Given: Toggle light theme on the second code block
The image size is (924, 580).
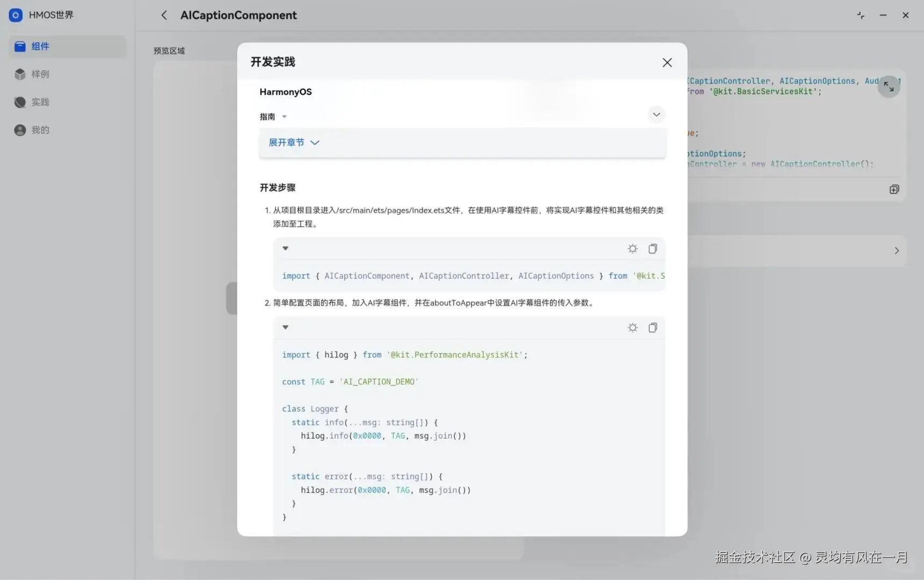Looking at the screenshot, I should tap(632, 327).
